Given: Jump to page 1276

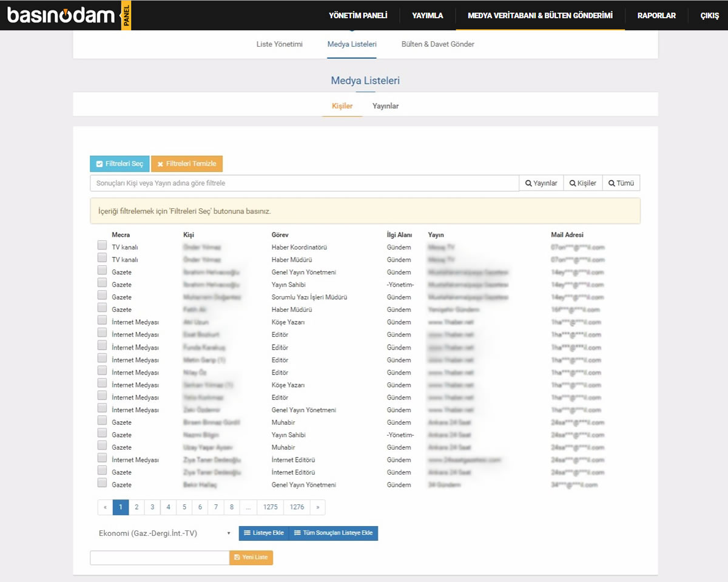Looking at the screenshot, I should click(x=297, y=507).
